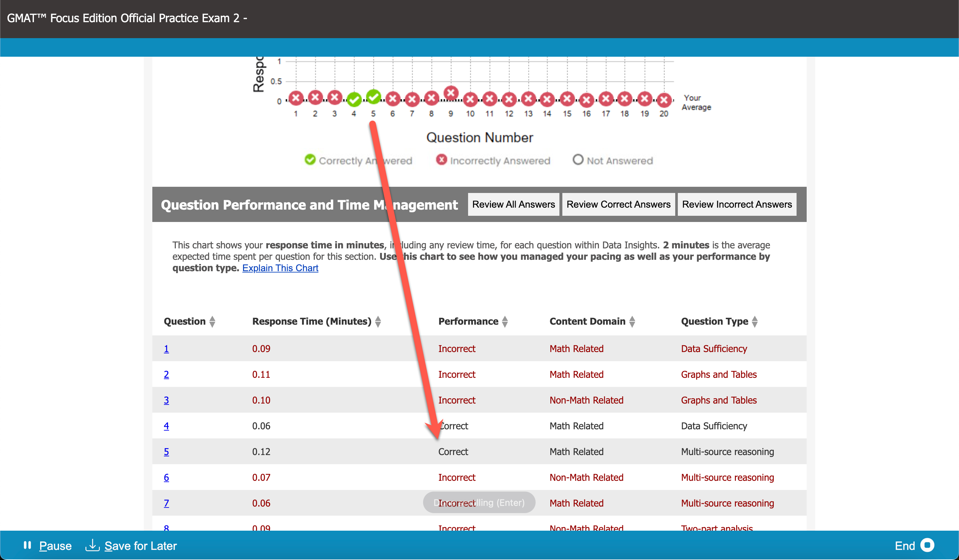Open question 3 link in the table
Viewport: 959px width, 560px height.
[x=166, y=400]
